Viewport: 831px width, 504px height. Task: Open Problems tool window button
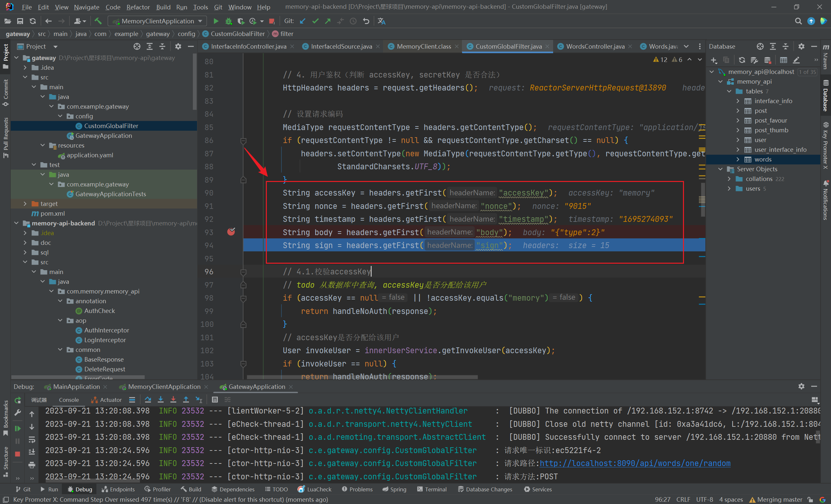click(x=357, y=489)
